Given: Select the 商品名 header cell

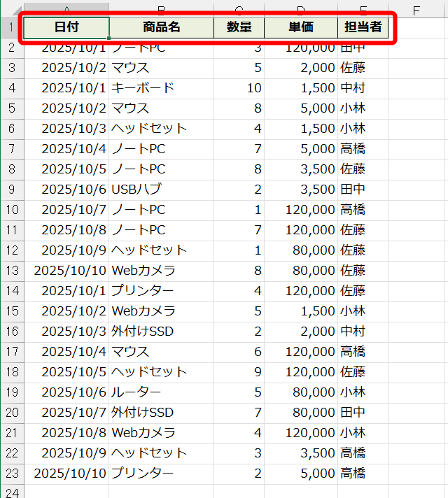Looking at the screenshot, I should pyautogui.click(x=162, y=28).
